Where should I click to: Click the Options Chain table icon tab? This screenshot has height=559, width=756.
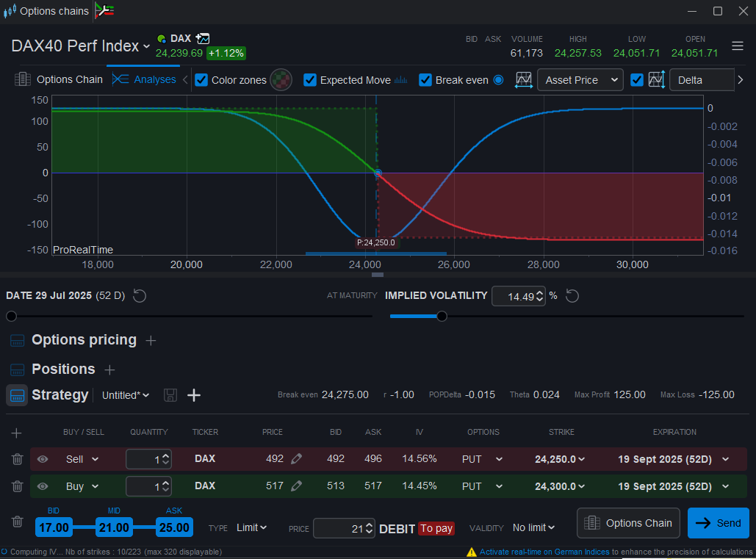[x=23, y=79]
